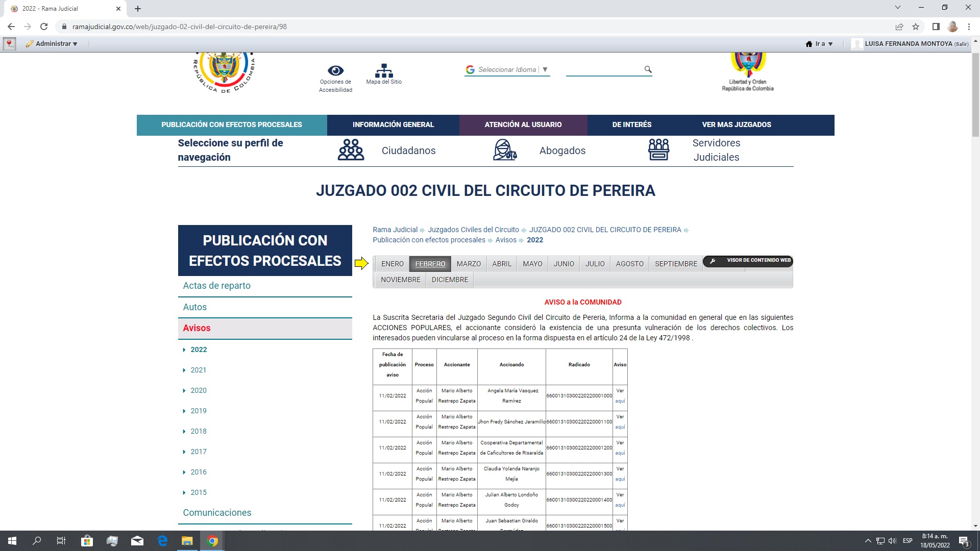Open Seleccionar Idioma language dropdown
The width and height of the screenshot is (980, 551).
pos(507,69)
